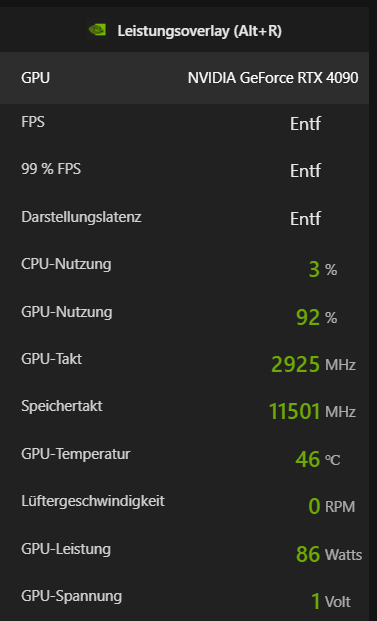Click NVIDIA GeForce RTX 4090 text
This screenshot has height=621, width=377.
pyautogui.click(x=273, y=78)
